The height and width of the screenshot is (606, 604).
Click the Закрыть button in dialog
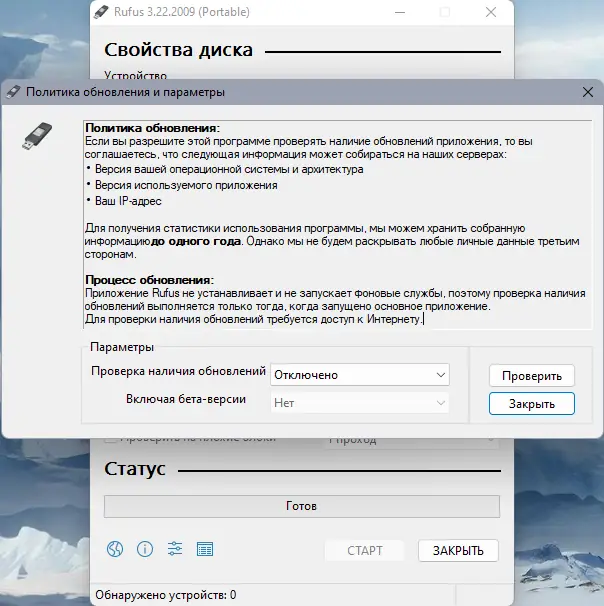pyautogui.click(x=532, y=404)
